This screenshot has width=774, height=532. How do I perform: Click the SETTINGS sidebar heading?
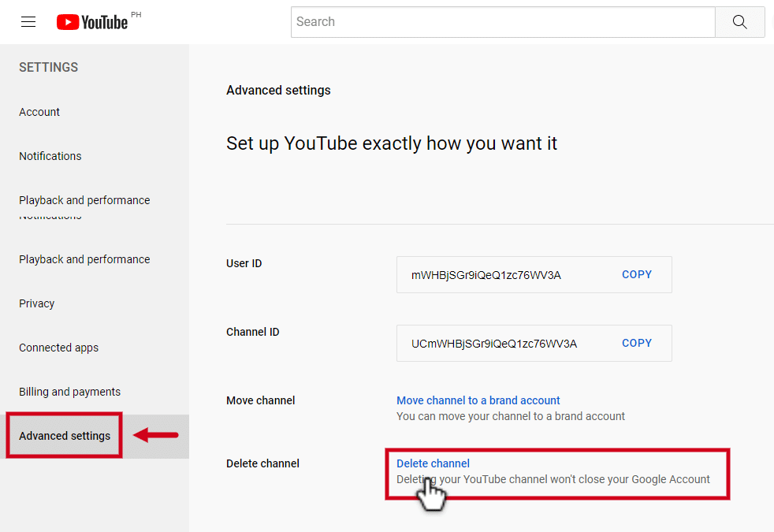click(x=48, y=67)
